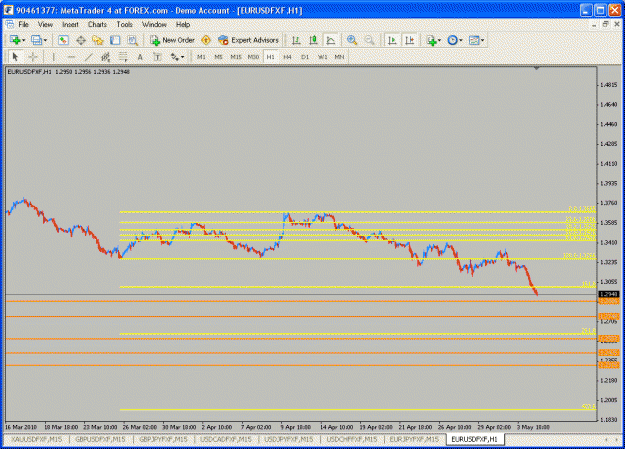
Task: Switch to H4 timeframe
Action: coord(287,57)
